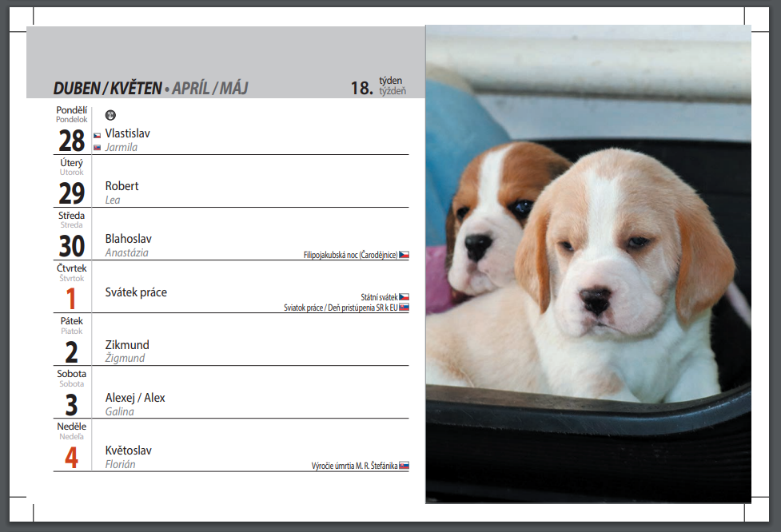Click the red date 4 for Neděle
Image resolution: width=781 pixels, height=532 pixels.
[x=71, y=457]
